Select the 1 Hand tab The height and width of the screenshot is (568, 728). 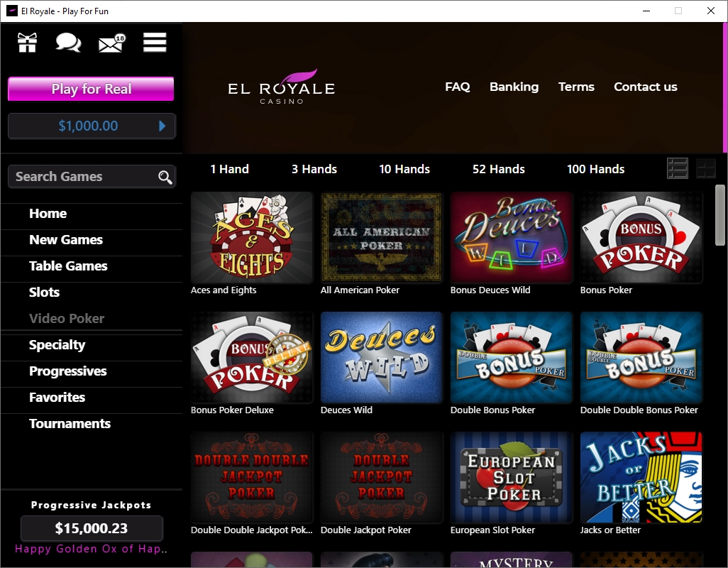coord(229,169)
